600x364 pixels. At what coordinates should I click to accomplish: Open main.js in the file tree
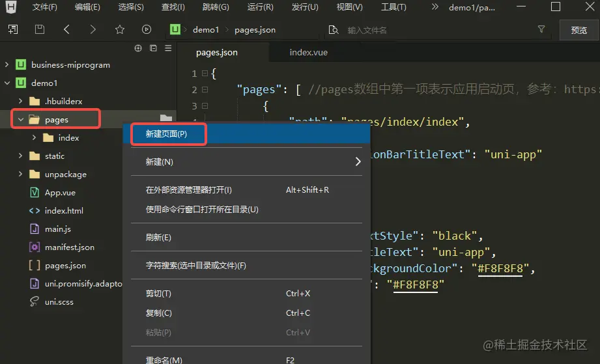[58, 229]
